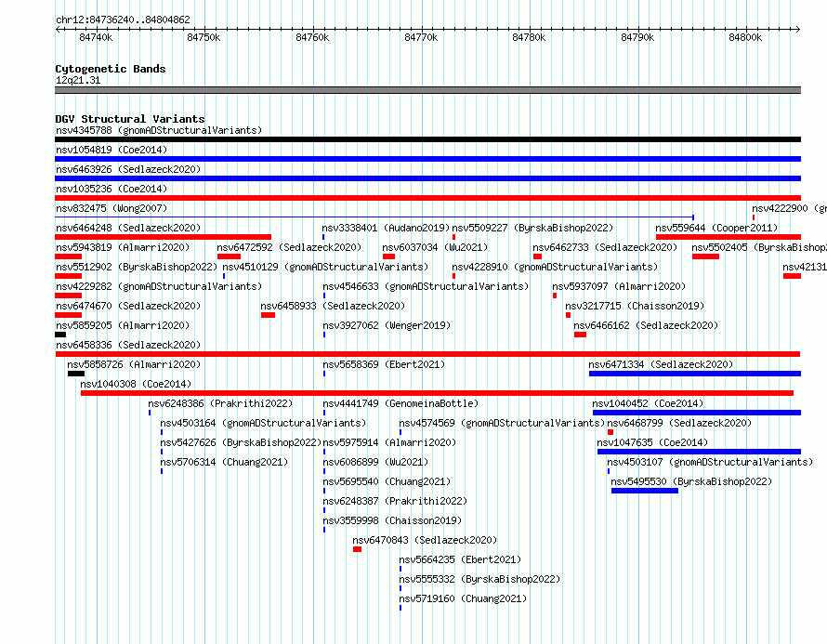827x644 pixels.
Task: Click the blue nsv1054819 variant bar
Action: (427, 159)
